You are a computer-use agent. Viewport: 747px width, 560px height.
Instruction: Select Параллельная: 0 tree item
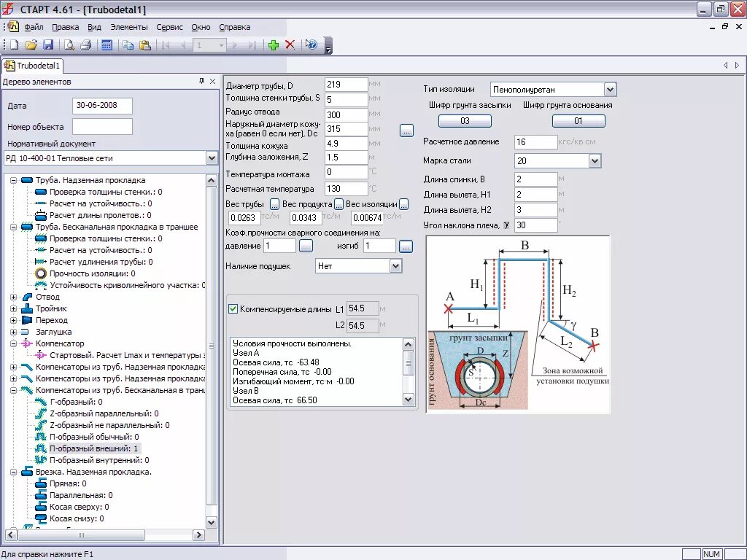click(82, 495)
